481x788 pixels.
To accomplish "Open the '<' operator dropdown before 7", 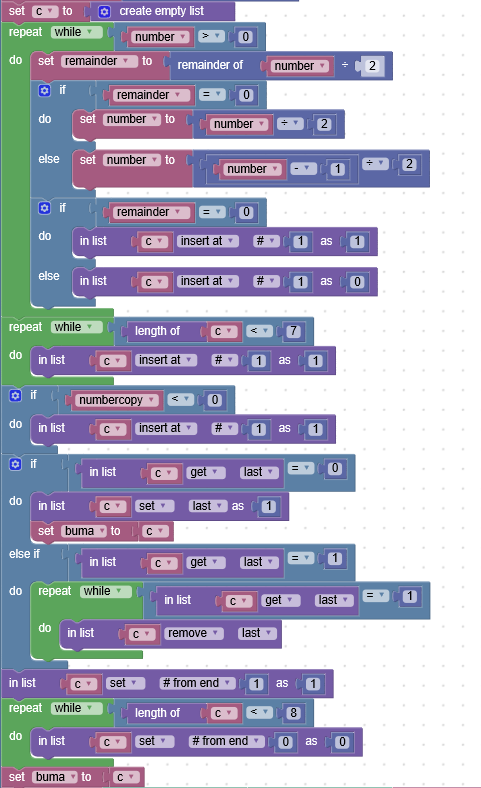I will [260, 331].
